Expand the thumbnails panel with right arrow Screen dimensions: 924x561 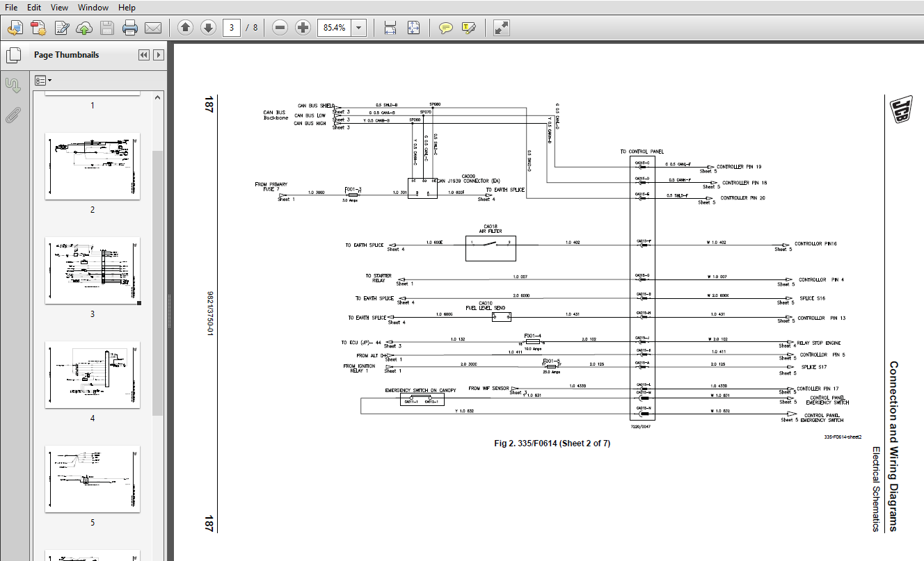[159, 55]
